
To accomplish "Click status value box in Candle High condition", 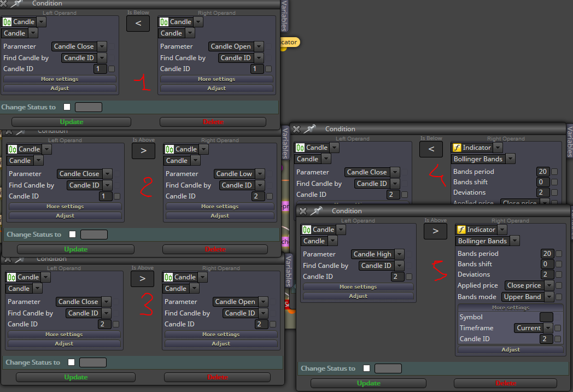I will coord(388,368).
